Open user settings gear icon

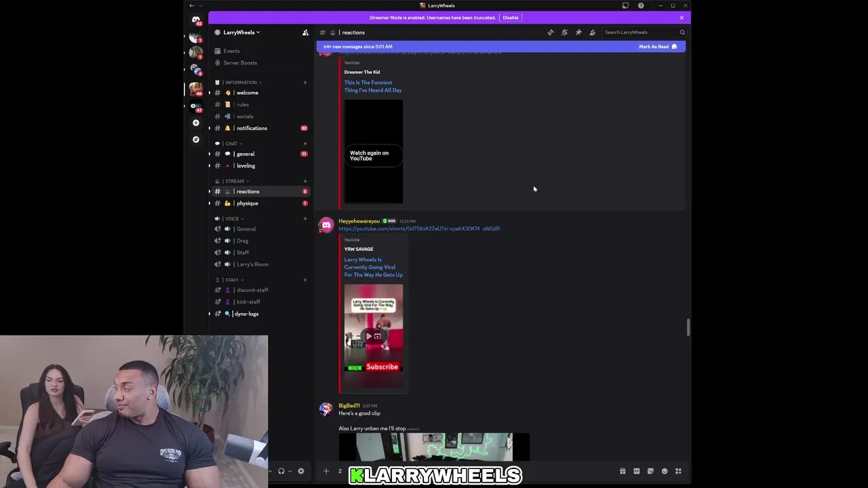tap(301, 471)
